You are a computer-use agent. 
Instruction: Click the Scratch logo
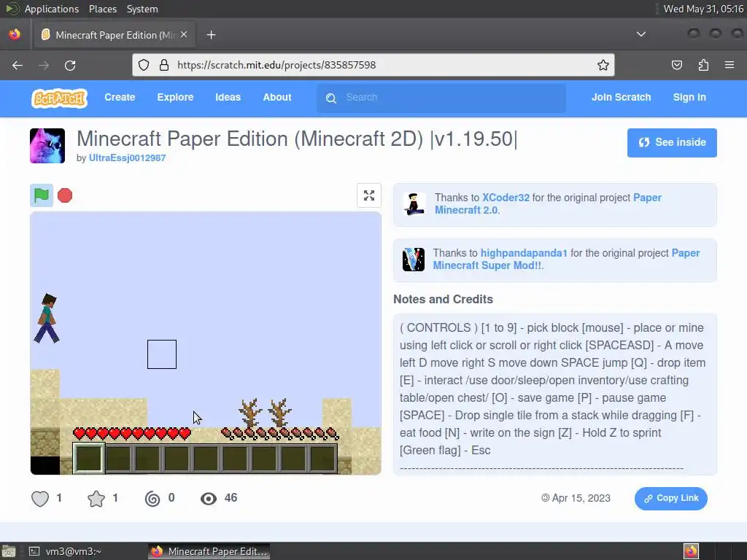60,98
